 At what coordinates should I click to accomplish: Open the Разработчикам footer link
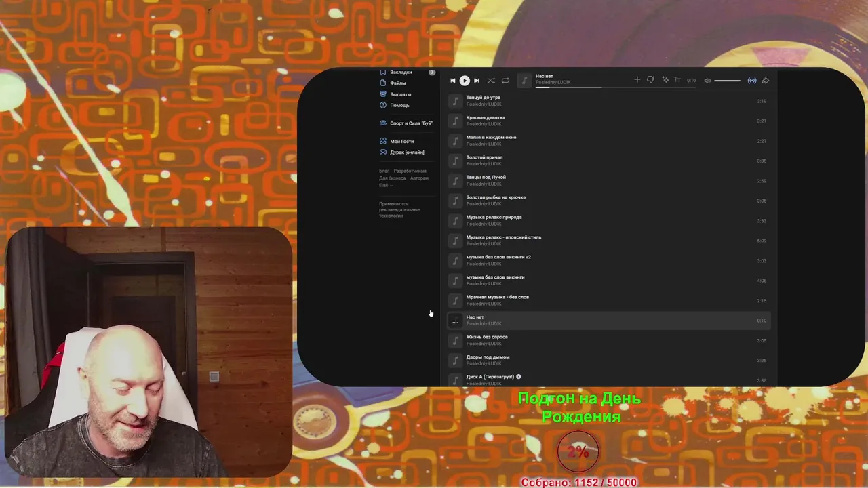coord(410,171)
